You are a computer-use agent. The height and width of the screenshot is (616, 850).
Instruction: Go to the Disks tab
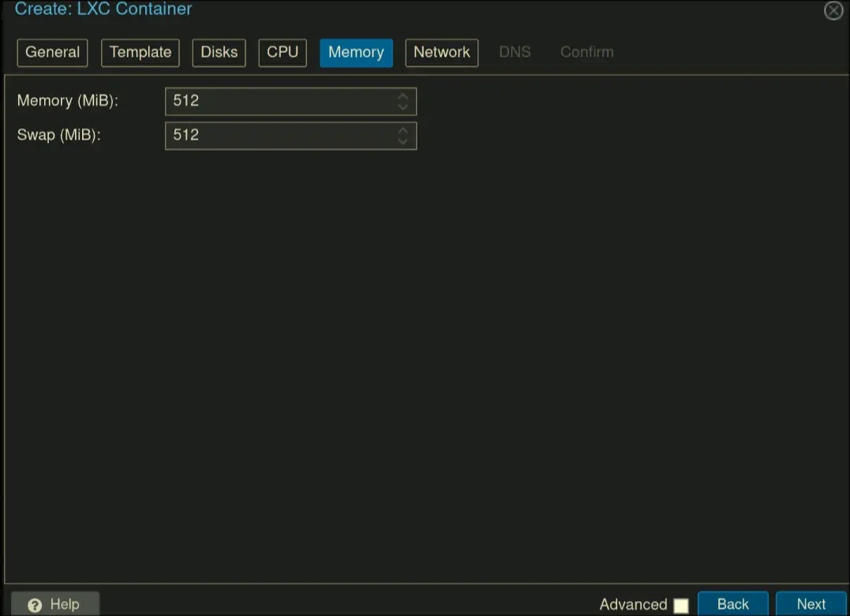[219, 52]
